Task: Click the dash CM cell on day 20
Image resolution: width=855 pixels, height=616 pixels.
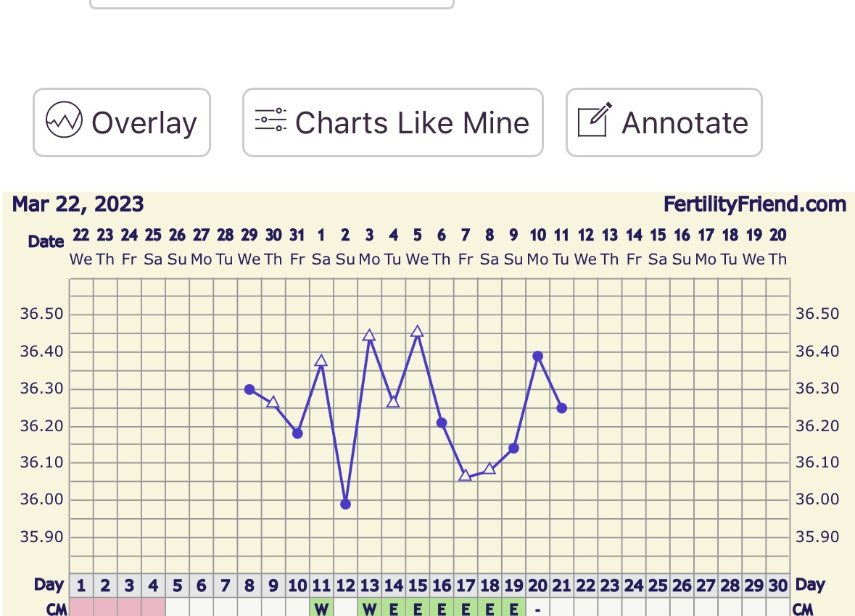Action: tap(537, 609)
